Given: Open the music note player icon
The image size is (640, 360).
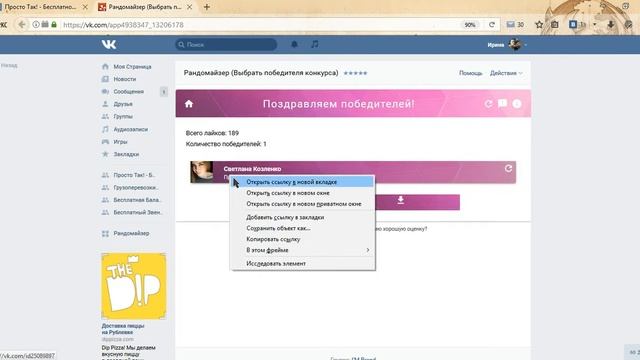Looking at the screenshot, I should (x=314, y=44).
